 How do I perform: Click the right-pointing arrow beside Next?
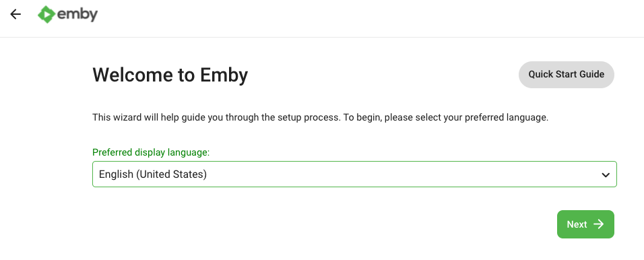[x=599, y=224]
